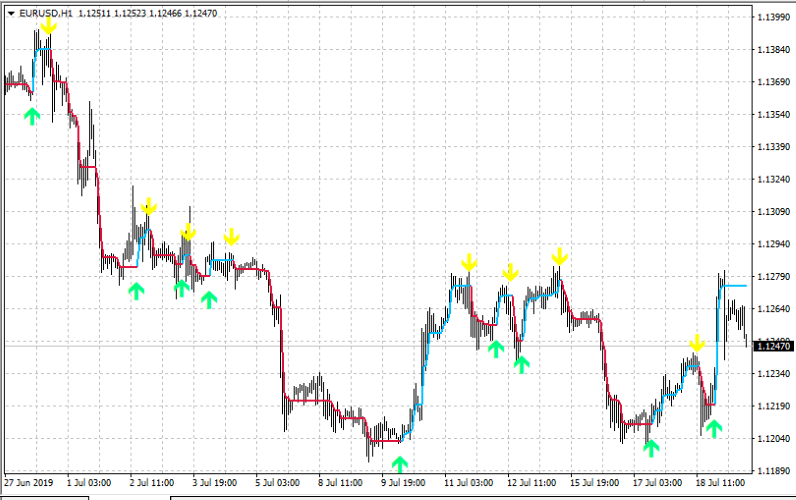Screen dimensions: 796x500
Task: Click the lowest green arrow near 9 Jul 19:00
Action: (x=400, y=464)
